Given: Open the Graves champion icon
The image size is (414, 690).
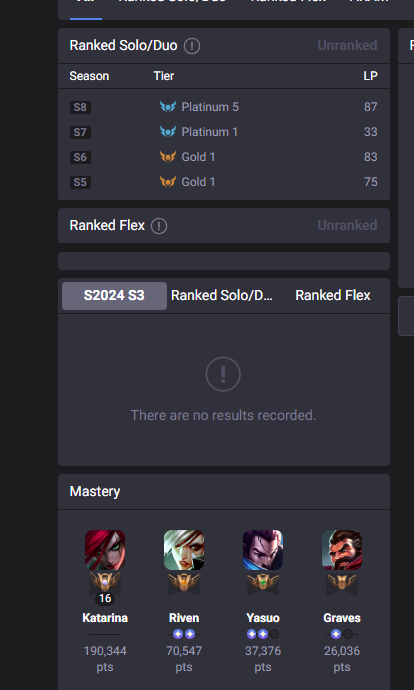Looking at the screenshot, I should pos(342,550).
